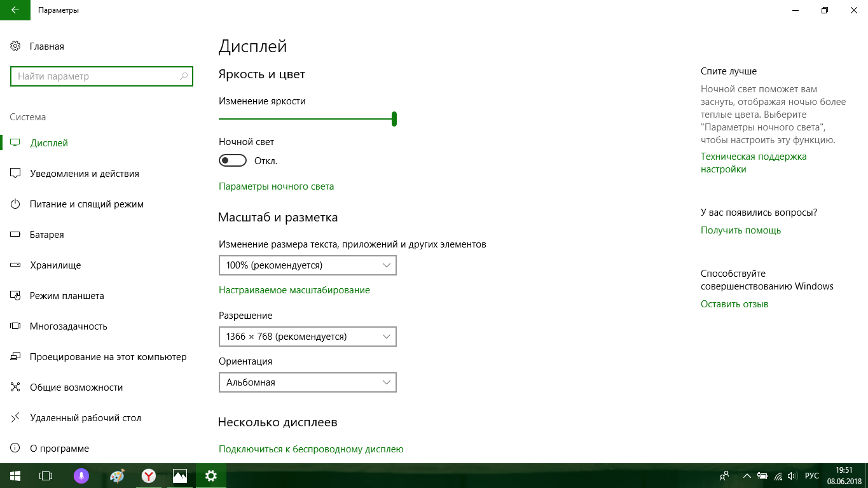Click the purple microphone assistant taskbar icon
This screenshot has width=868, height=488.
81,476
